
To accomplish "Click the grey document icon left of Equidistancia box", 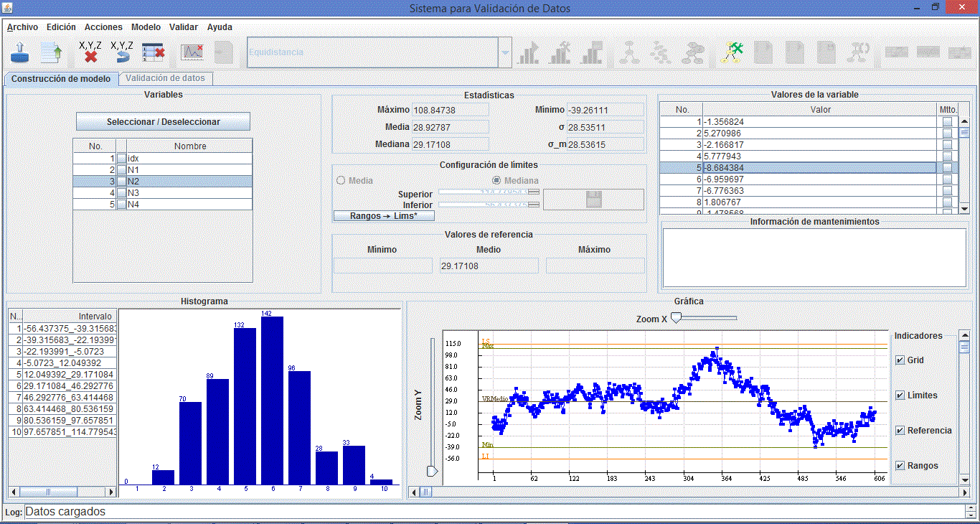I will click(224, 52).
